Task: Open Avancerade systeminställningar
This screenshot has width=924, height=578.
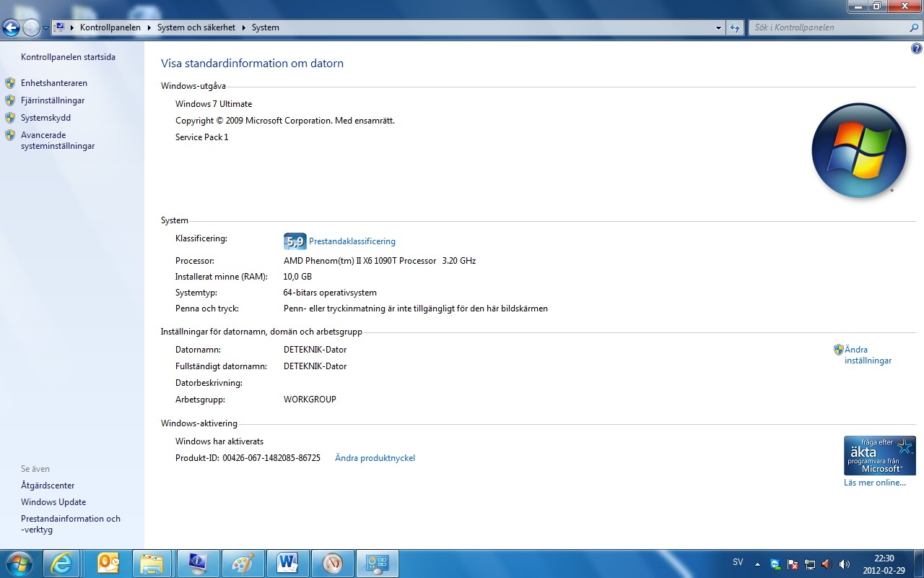Action: (x=58, y=140)
